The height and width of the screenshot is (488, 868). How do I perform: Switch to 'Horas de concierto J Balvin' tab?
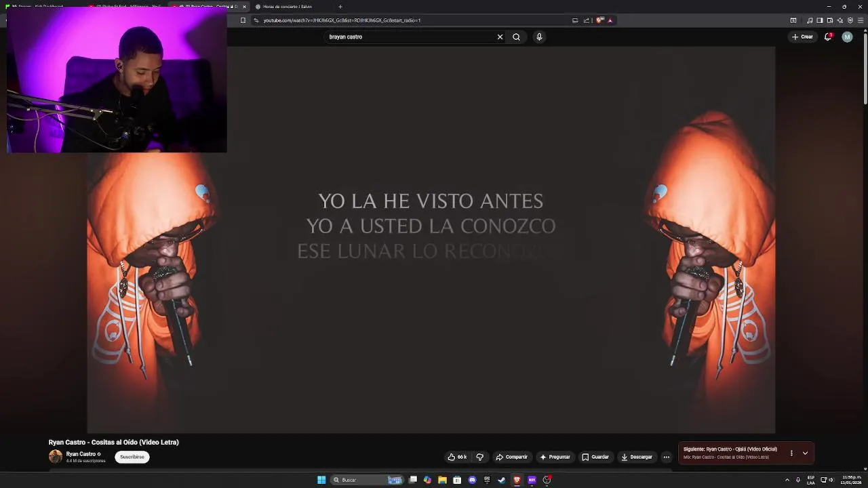pyautogui.click(x=287, y=7)
